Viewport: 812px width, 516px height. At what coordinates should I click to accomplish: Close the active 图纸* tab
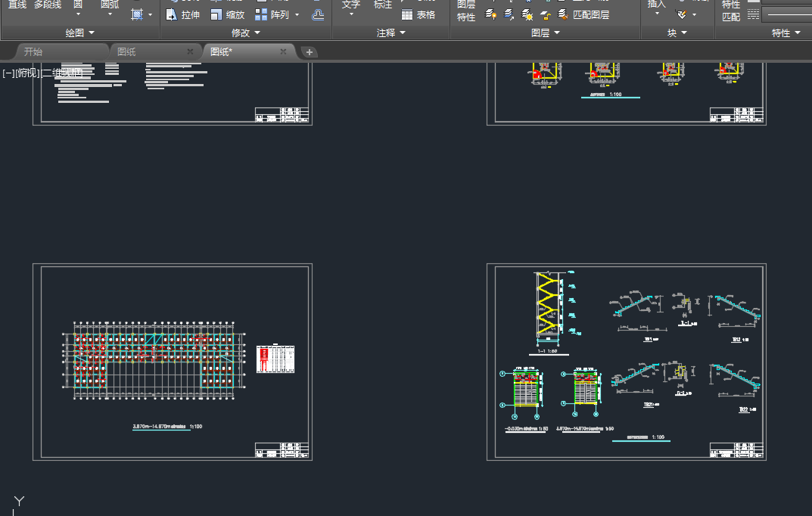(x=283, y=51)
